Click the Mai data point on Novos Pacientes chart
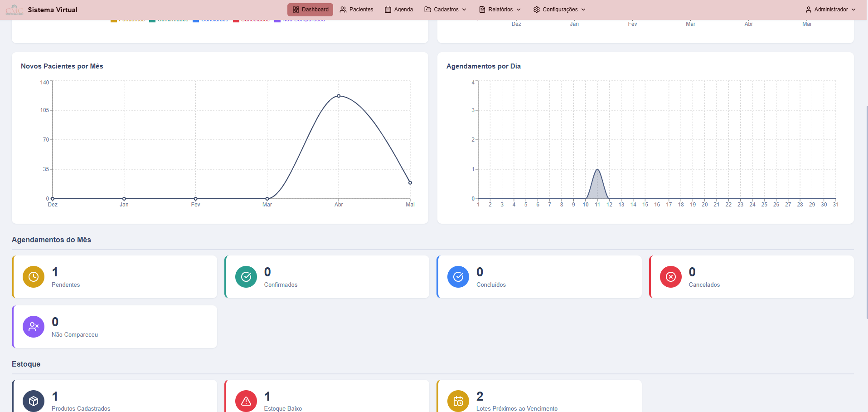 coord(410,183)
